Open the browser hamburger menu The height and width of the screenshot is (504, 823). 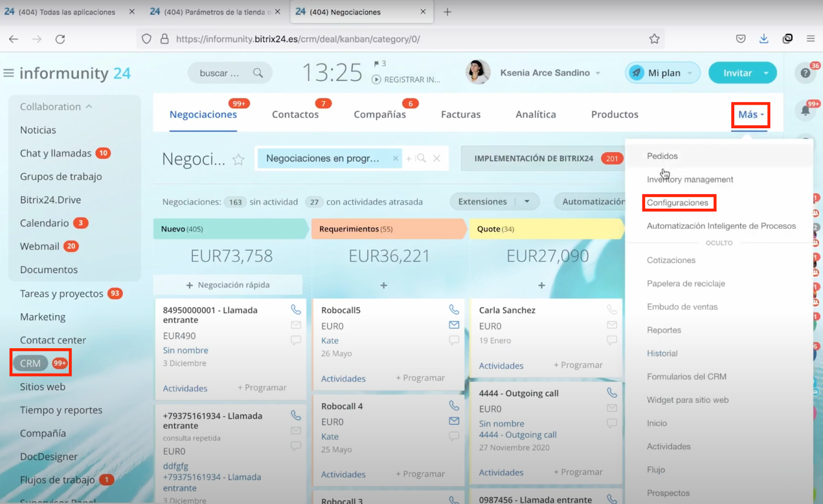(x=811, y=39)
